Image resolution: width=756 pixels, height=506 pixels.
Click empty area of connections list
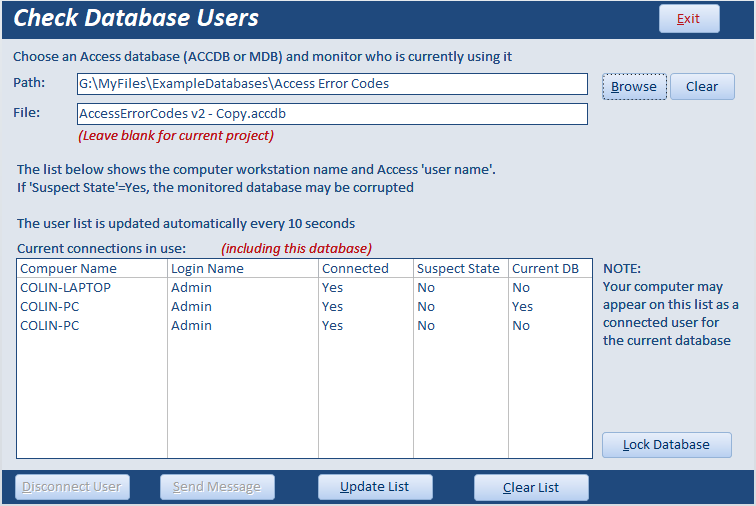pyautogui.click(x=304, y=396)
